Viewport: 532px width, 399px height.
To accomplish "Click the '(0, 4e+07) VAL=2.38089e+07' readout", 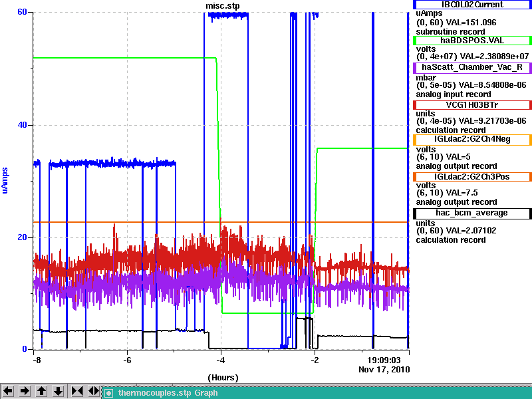I will pyautogui.click(x=472, y=57).
